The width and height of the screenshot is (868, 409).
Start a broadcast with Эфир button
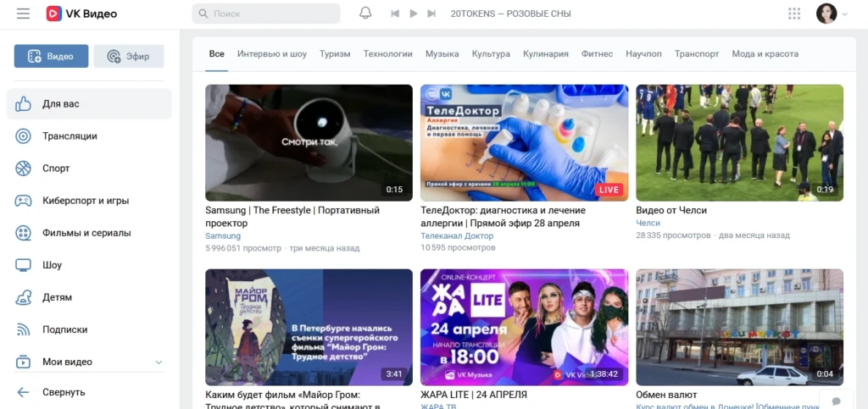129,57
